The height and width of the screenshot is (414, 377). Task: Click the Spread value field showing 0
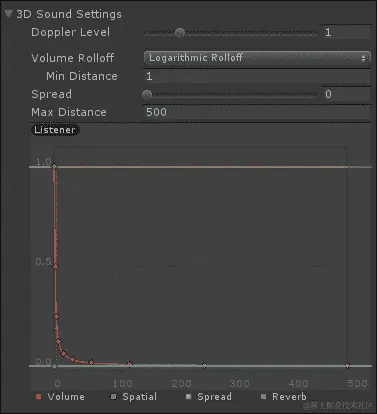[x=347, y=94]
